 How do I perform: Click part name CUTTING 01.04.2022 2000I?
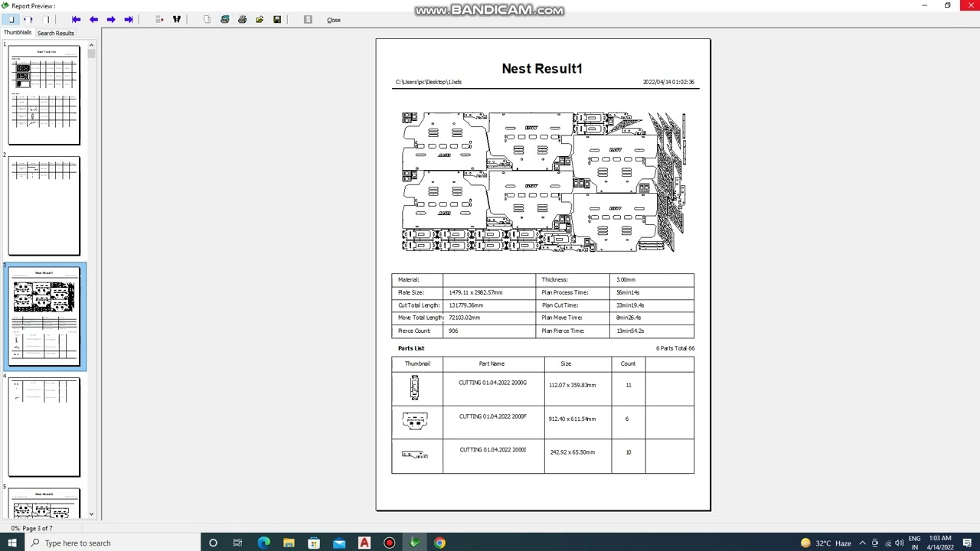tap(492, 450)
